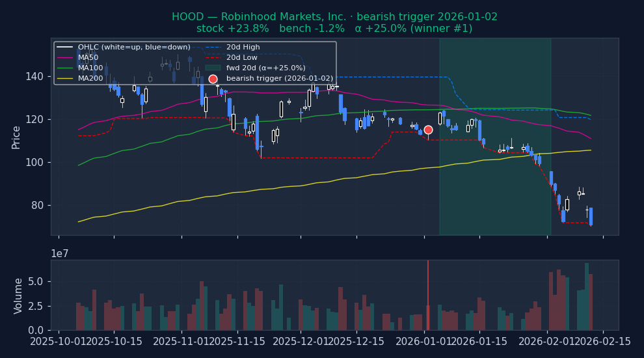
Task: Click the yellow MA200 line sample in the legend
Action: [64, 79]
